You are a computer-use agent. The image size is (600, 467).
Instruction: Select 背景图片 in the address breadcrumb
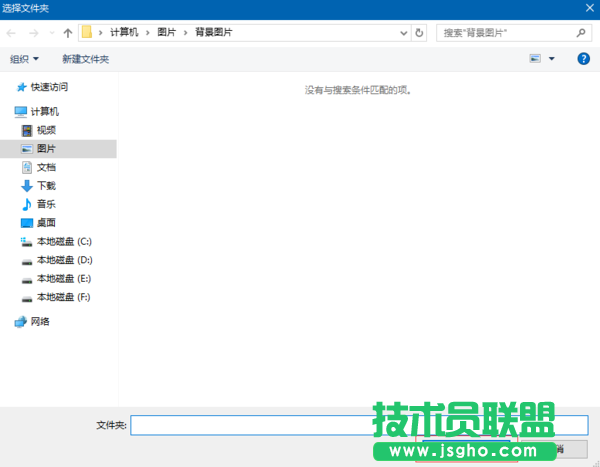tap(214, 33)
